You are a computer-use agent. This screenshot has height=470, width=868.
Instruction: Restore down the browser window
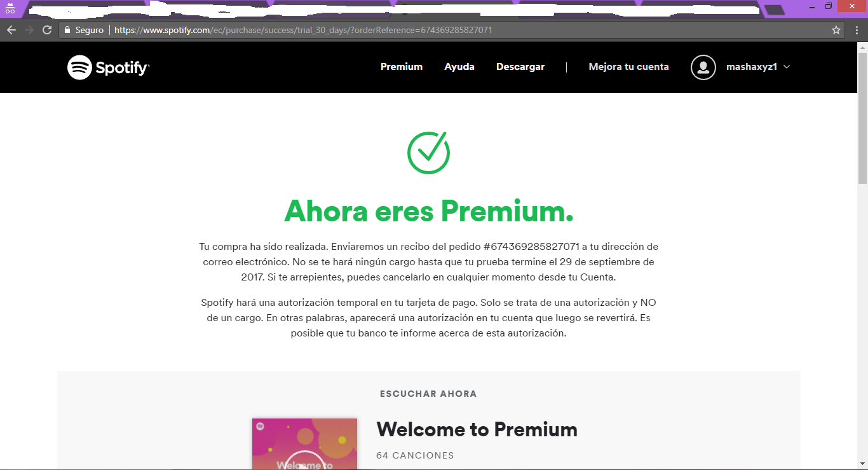829,6
